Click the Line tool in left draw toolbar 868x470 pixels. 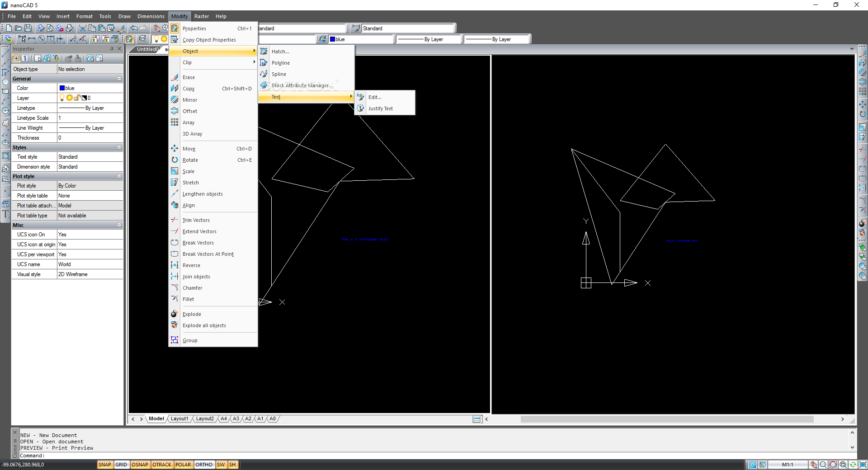tap(5, 54)
